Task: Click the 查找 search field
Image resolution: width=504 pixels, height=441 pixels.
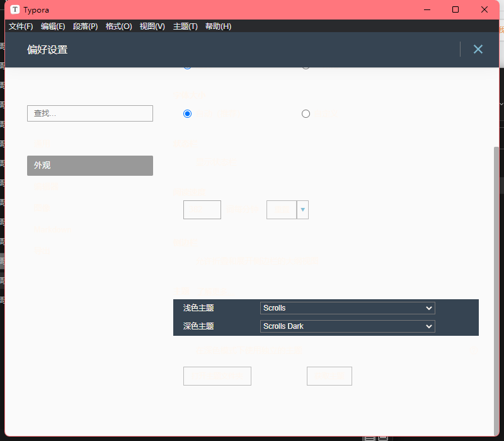Action: (90, 113)
